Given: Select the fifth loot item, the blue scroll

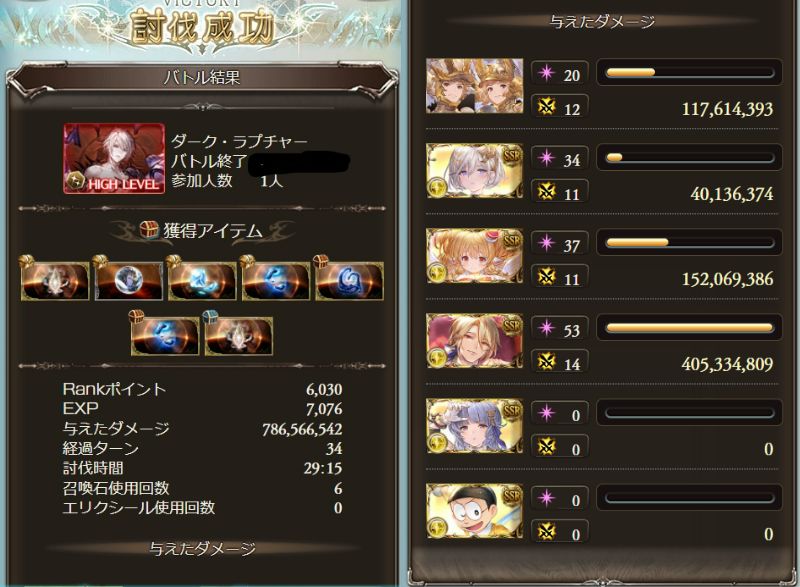Looking at the screenshot, I should [349, 280].
